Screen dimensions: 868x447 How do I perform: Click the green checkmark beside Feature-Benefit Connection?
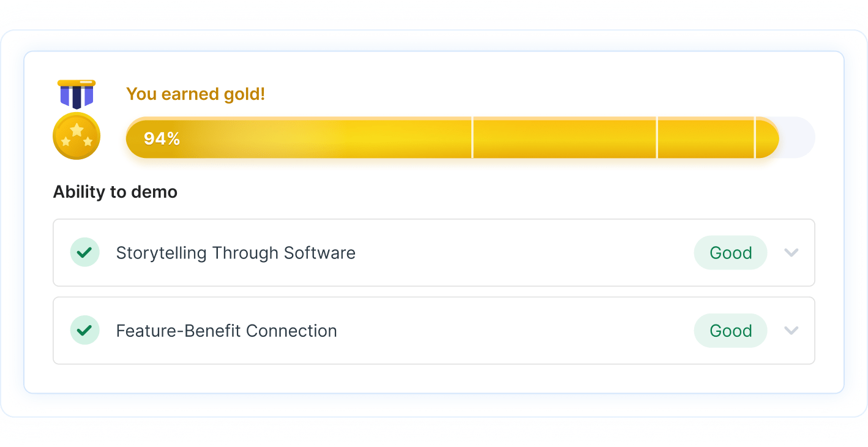84,331
